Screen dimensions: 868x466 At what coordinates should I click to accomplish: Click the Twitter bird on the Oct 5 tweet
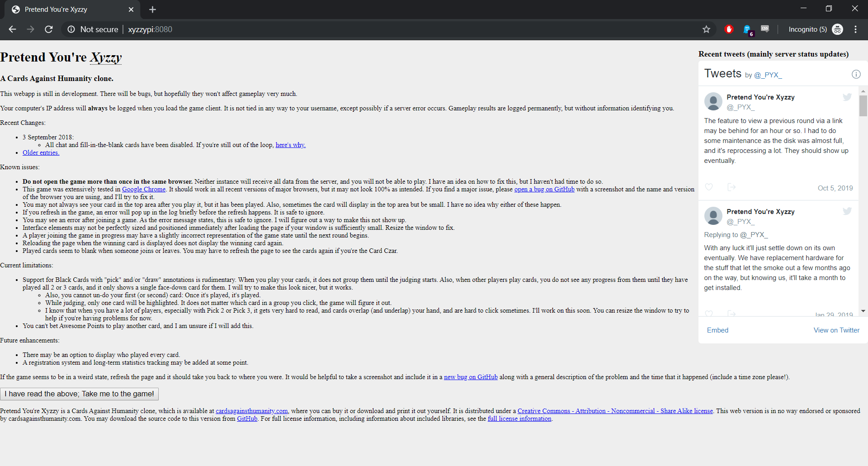[847, 97]
